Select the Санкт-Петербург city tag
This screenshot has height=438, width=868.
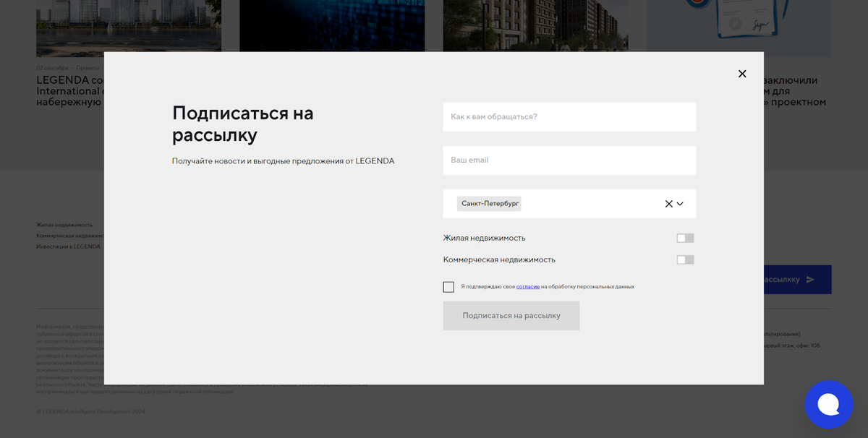[489, 204]
